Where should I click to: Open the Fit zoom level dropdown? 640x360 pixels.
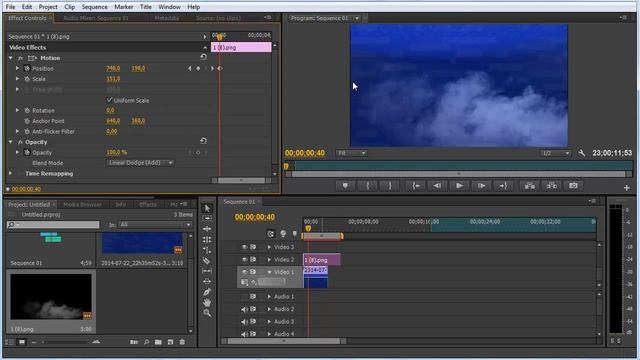(351, 153)
